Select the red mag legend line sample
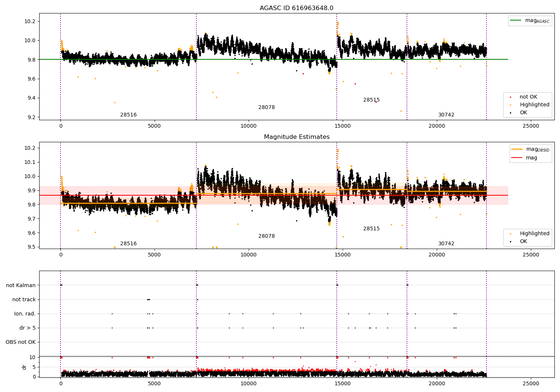This screenshot has height=392, width=560. point(517,158)
